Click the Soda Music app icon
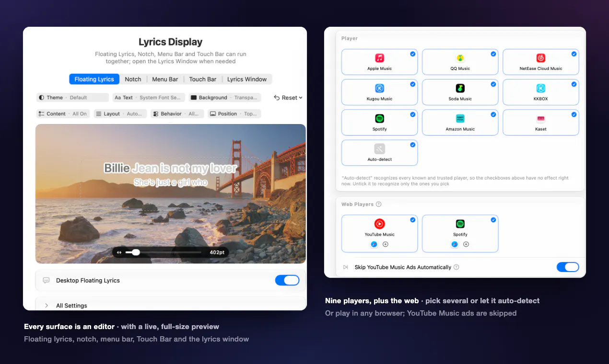The width and height of the screenshot is (609, 364). coord(460,88)
